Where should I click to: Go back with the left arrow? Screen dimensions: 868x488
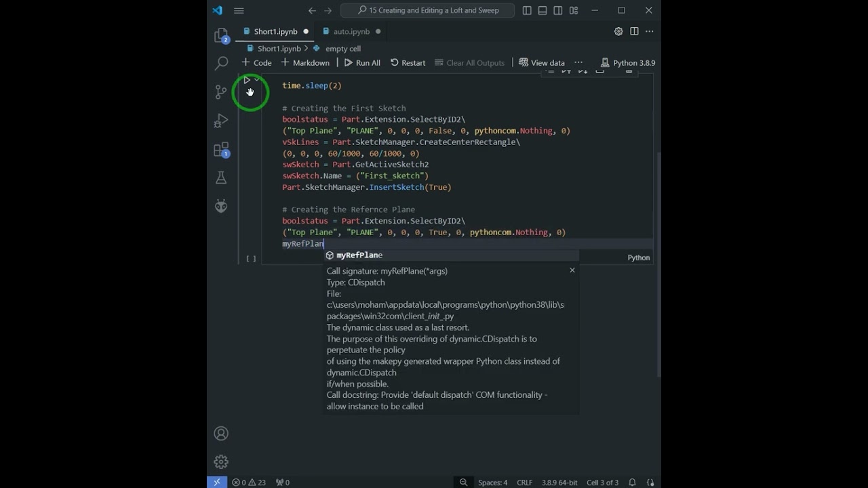point(312,10)
